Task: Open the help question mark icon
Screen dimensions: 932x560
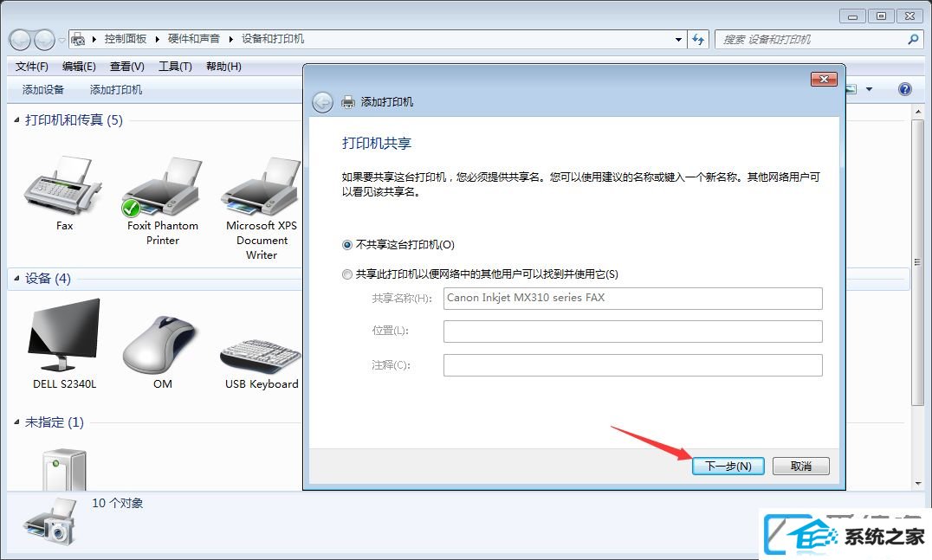Action: tap(904, 89)
